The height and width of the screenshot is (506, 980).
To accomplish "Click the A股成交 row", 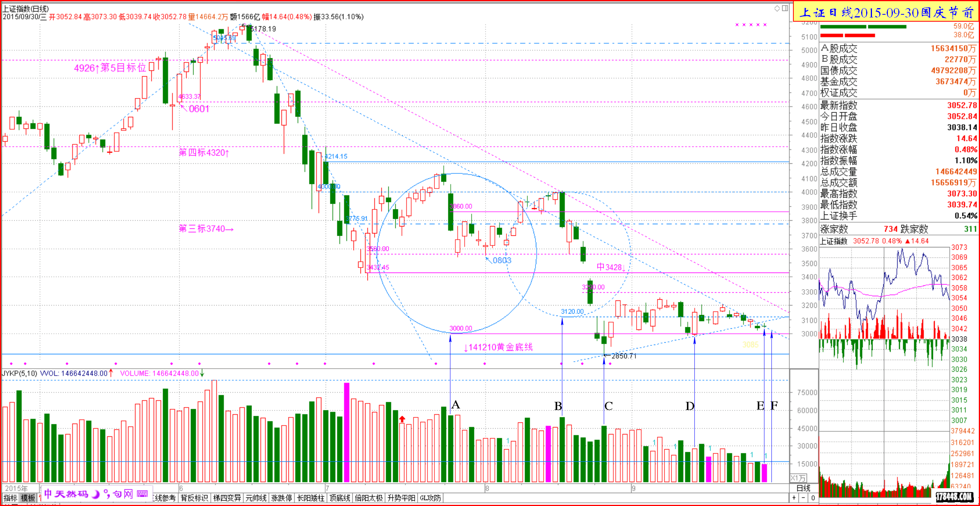I will click(x=898, y=48).
